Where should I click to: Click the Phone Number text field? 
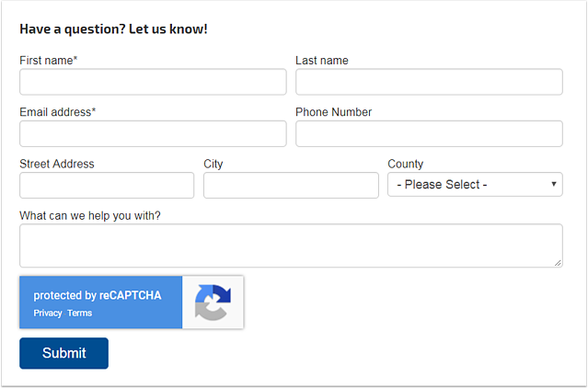pyautogui.click(x=429, y=133)
